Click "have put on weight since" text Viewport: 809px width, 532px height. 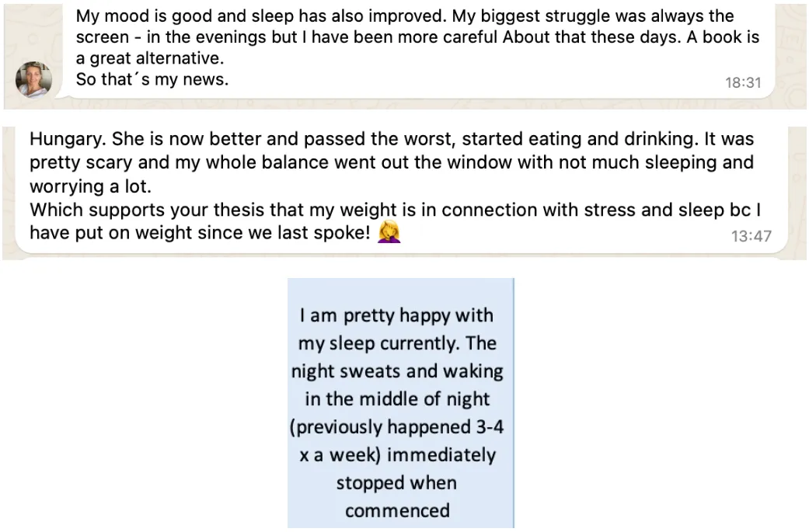(x=126, y=232)
